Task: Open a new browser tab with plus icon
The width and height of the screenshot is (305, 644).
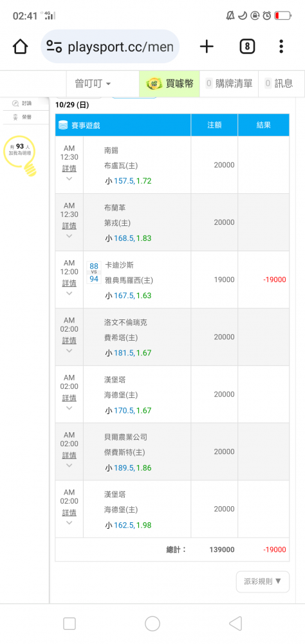Action: pyautogui.click(x=207, y=47)
